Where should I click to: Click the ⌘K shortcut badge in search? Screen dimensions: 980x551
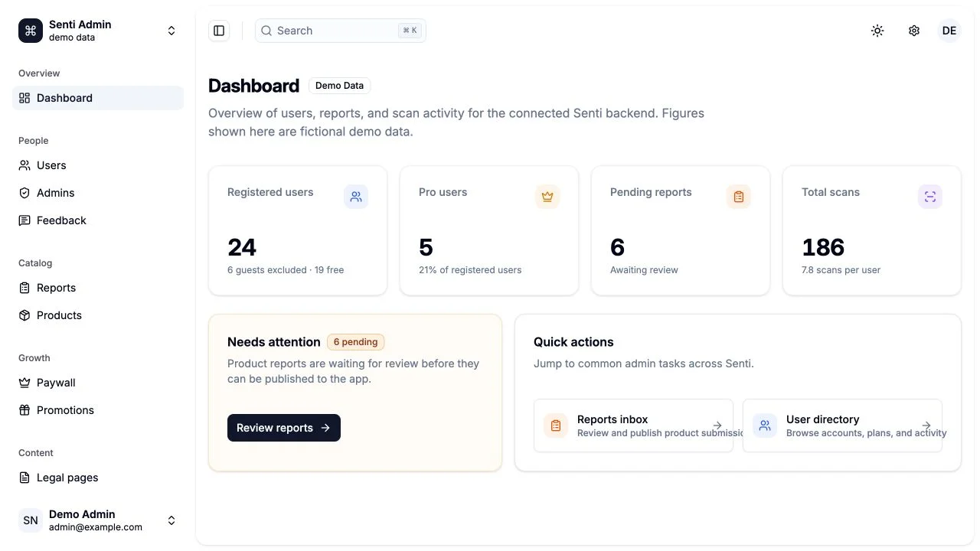[x=410, y=31]
